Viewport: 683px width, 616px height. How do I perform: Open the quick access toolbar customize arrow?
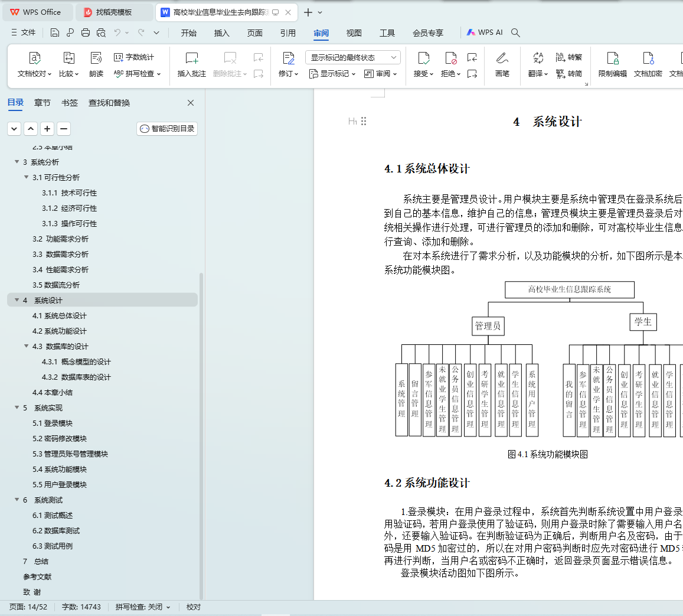(156, 32)
